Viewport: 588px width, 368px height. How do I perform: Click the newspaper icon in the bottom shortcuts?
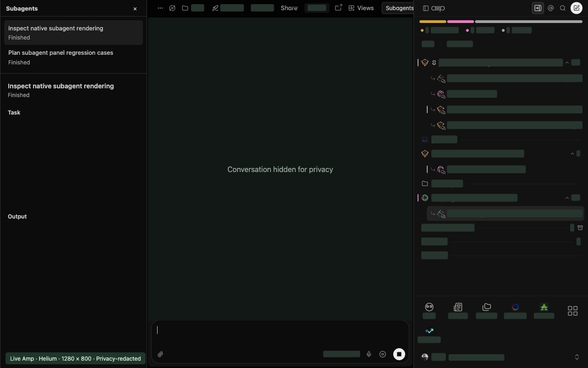(458, 307)
